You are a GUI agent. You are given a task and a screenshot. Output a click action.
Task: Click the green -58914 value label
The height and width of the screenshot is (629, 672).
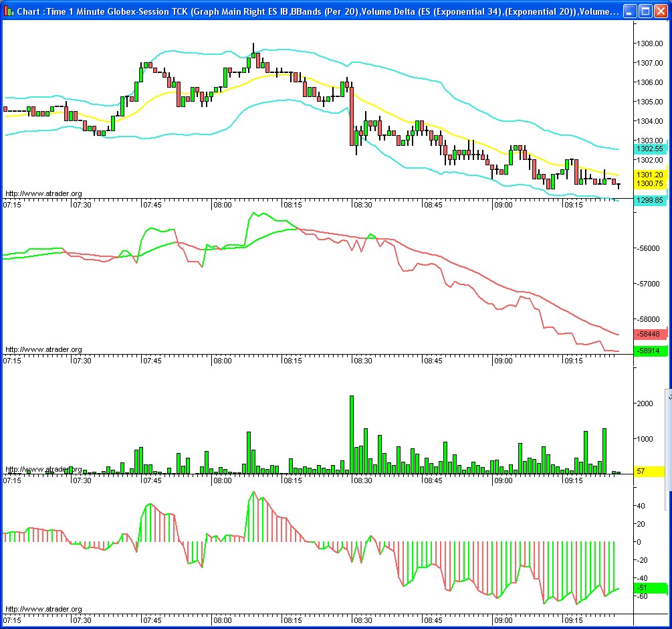coord(650,351)
